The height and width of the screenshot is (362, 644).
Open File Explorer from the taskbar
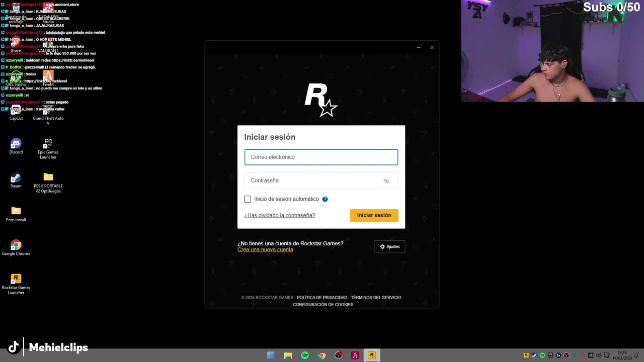288,355
